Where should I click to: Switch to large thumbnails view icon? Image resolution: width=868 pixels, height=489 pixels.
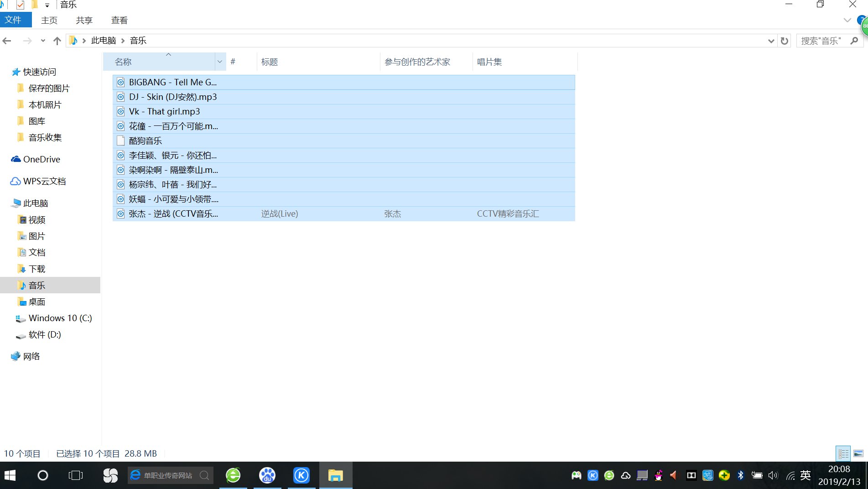click(x=858, y=453)
